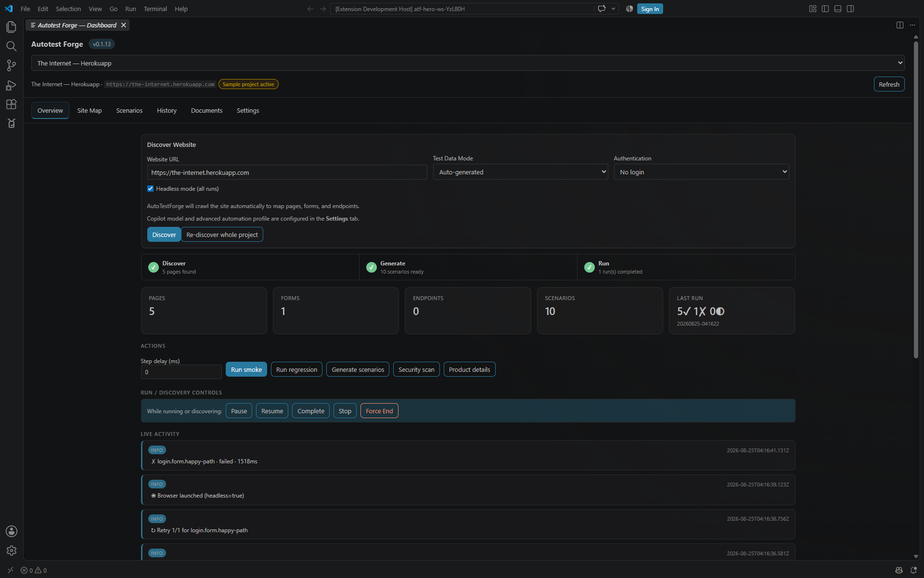
Task: Go back with the navigation arrow
Action: click(x=310, y=9)
